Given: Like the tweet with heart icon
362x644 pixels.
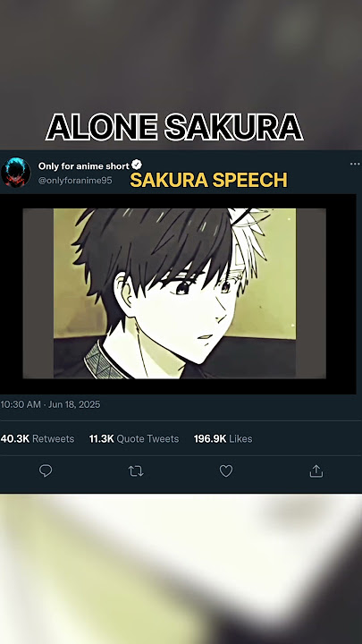Looking at the screenshot, I should pos(226,471).
